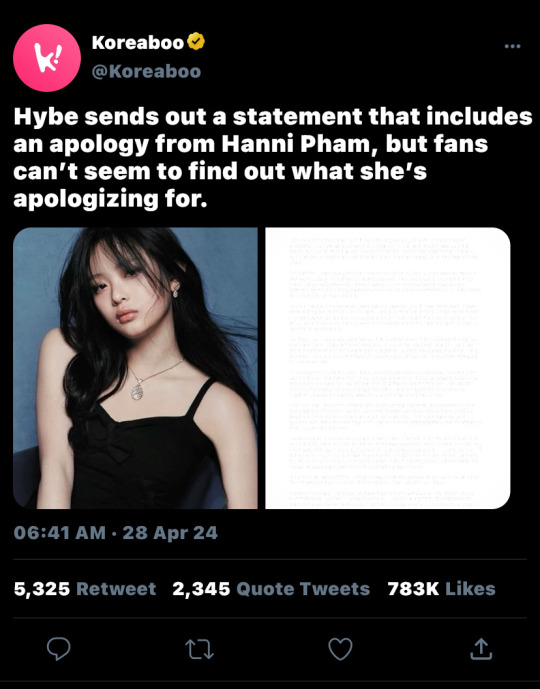Open the portrait photo thumbnail
This screenshot has width=540, height=689.
click(135, 368)
